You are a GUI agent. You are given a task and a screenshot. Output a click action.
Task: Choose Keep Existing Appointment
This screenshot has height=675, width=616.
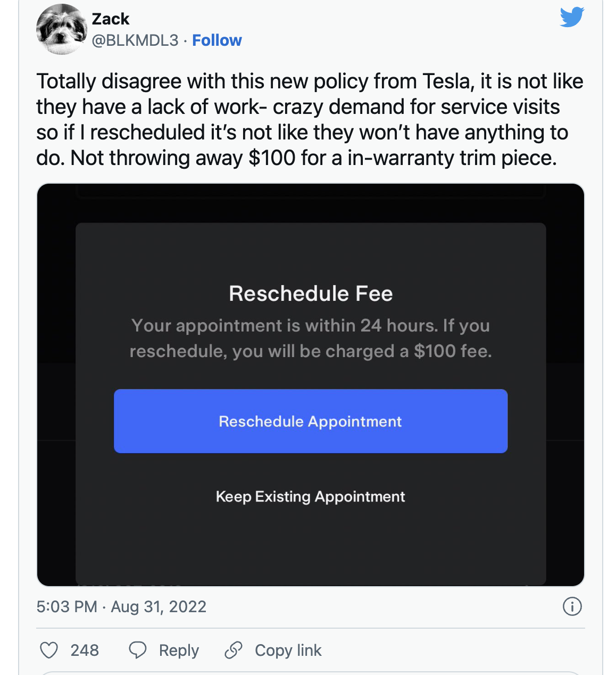tap(311, 497)
